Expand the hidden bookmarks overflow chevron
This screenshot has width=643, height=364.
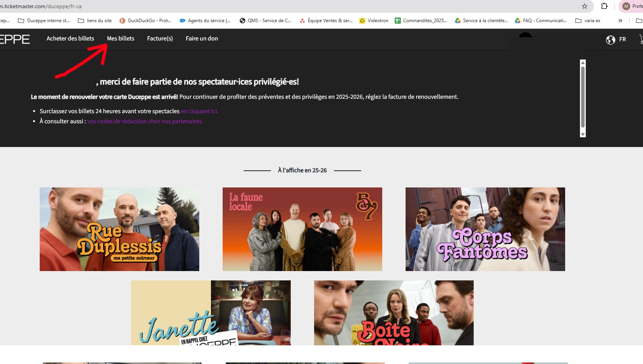click(620, 21)
